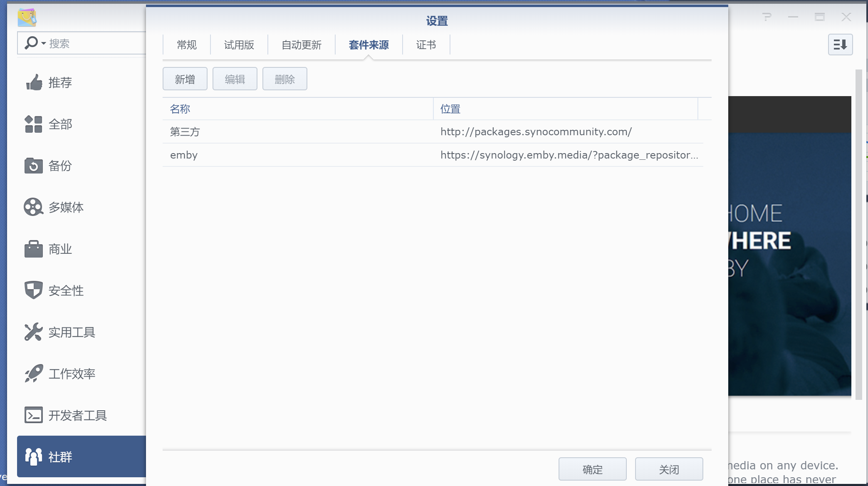Viewport: 868px width, 486px height.
Task: Open the search filter dropdown arrow
Action: click(x=43, y=43)
